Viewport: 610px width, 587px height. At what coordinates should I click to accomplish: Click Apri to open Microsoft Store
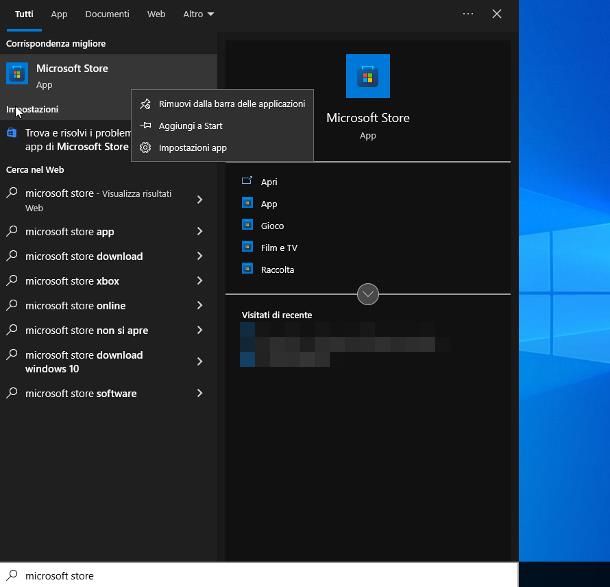point(269,182)
